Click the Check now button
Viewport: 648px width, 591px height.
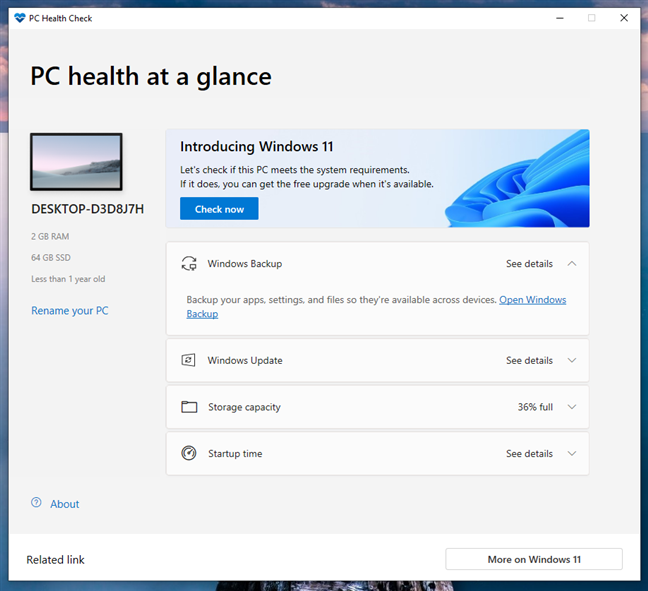[219, 209]
